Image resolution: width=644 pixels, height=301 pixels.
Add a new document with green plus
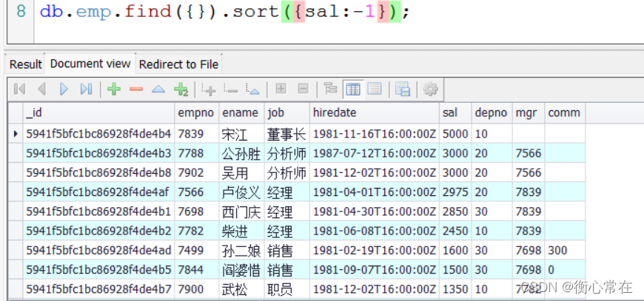(x=114, y=89)
